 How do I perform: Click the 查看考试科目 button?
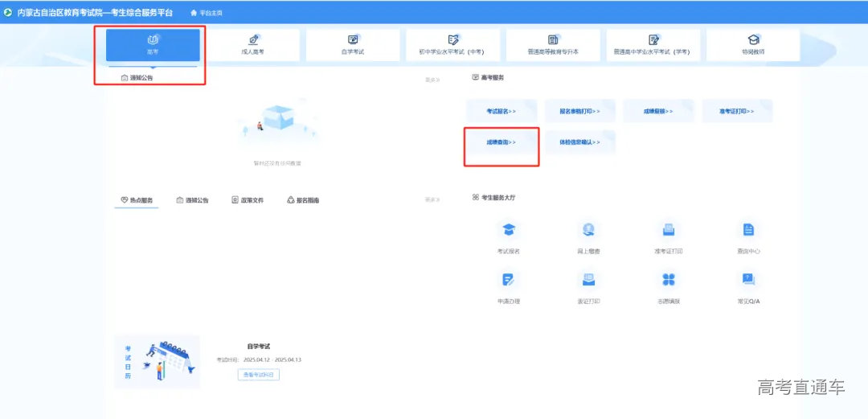[x=259, y=375]
